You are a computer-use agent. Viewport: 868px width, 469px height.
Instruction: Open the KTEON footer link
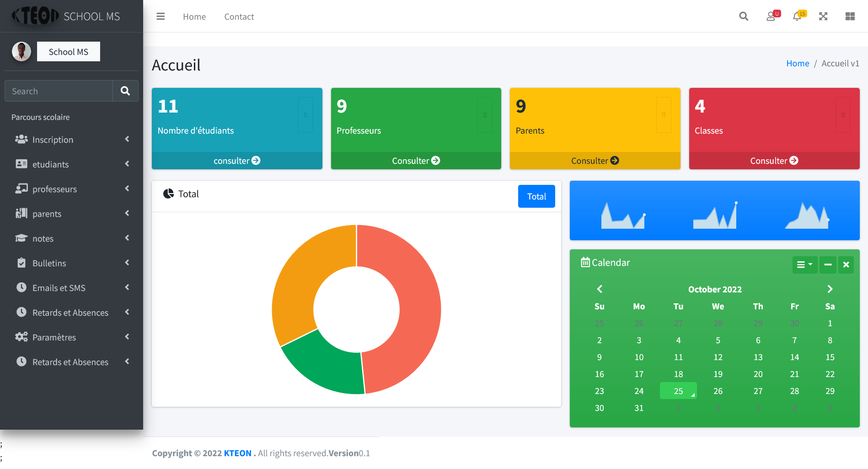point(237,453)
